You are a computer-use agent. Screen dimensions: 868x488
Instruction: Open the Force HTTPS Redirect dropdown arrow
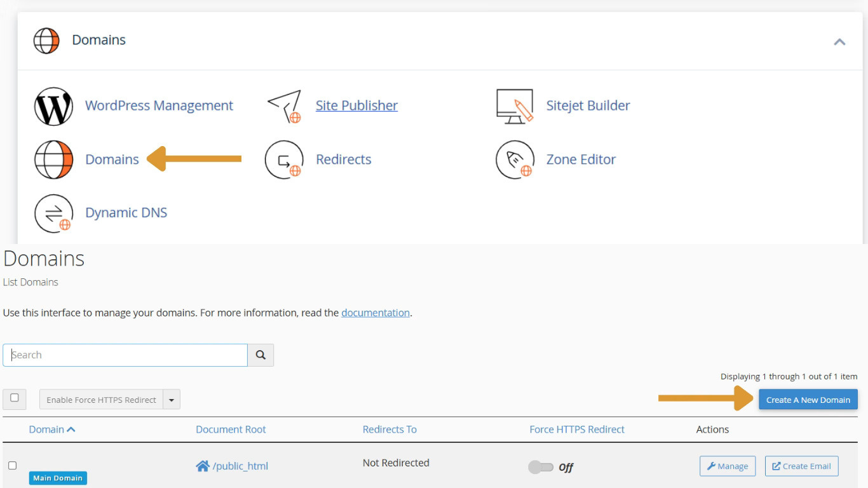point(172,400)
